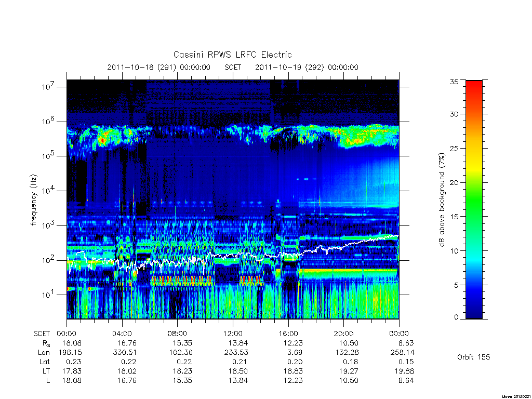Screen dimensions: 532x399
Task: Click the Lon value 330.51
Action: [125, 353]
